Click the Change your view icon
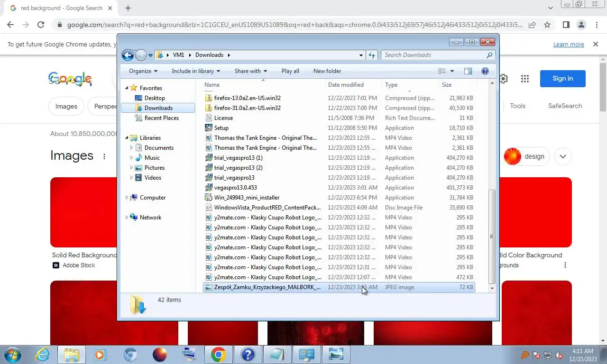 442,71
